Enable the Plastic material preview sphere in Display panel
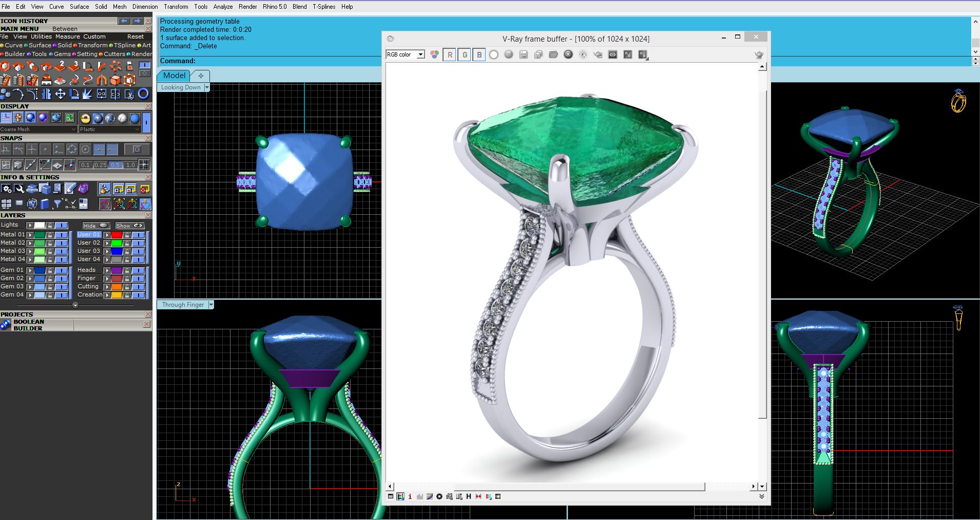The width and height of the screenshot is (980, 520). [x=98, y=118]
